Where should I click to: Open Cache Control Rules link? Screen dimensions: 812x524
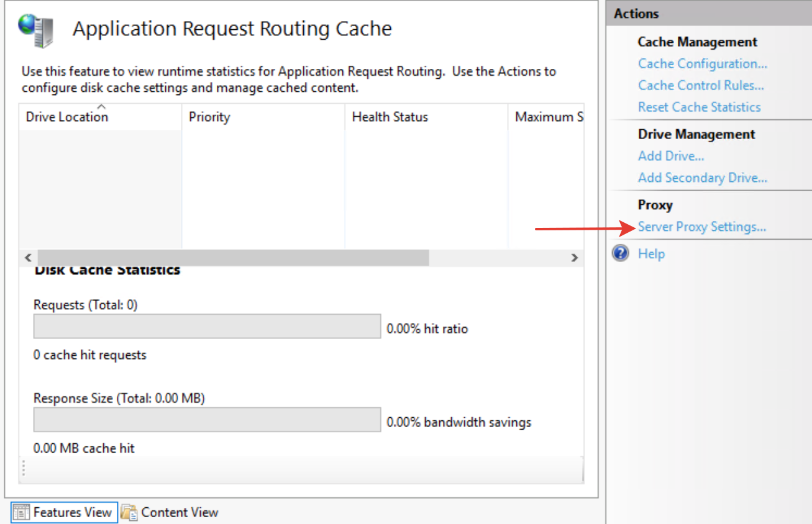tap(701, 85)
